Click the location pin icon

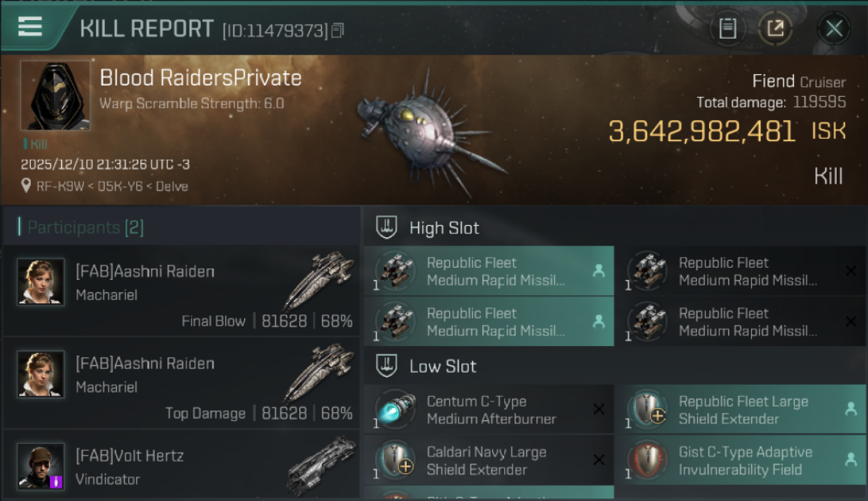click(26, 186)
